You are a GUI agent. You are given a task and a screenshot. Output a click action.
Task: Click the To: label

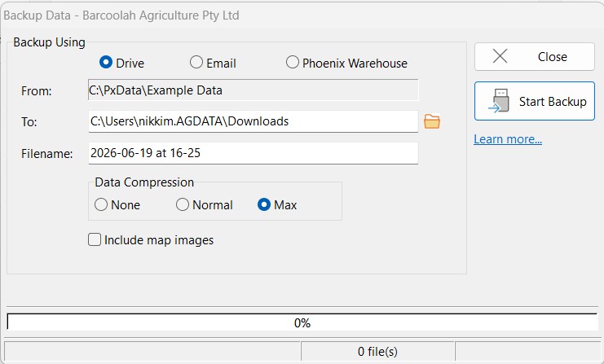coord(29,122)
